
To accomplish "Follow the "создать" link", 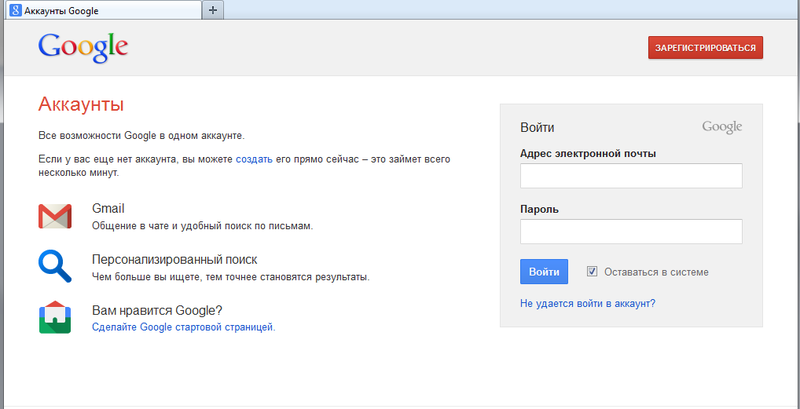I will (x=254, y=159).
